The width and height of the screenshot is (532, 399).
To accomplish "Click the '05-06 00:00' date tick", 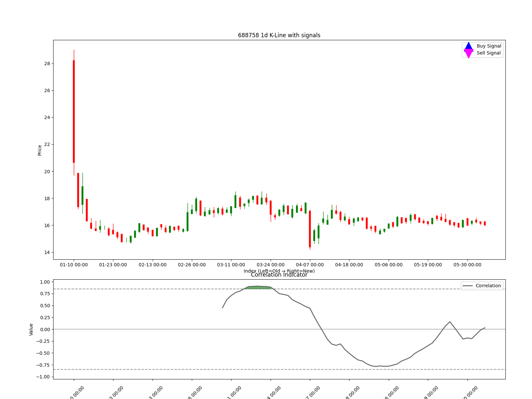I will (389, 265).
